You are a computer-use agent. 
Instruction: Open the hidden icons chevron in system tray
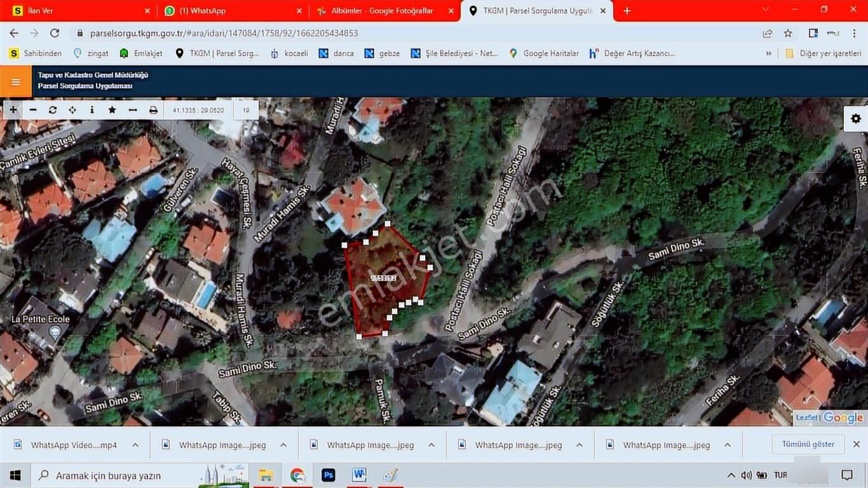coord(731,475)
